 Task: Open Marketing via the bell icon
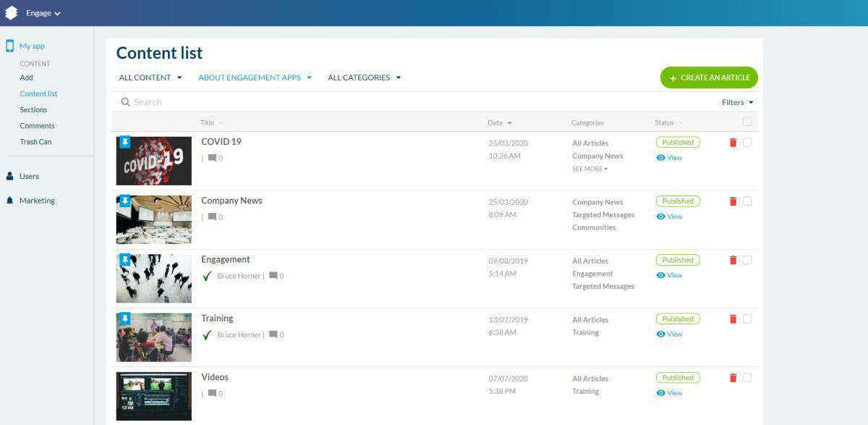point(10,201)
